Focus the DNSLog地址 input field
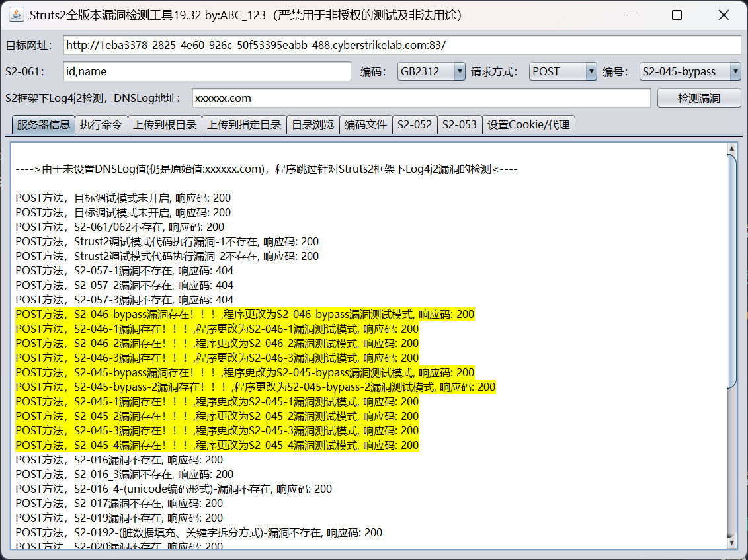748x560 pixels. 421,98
